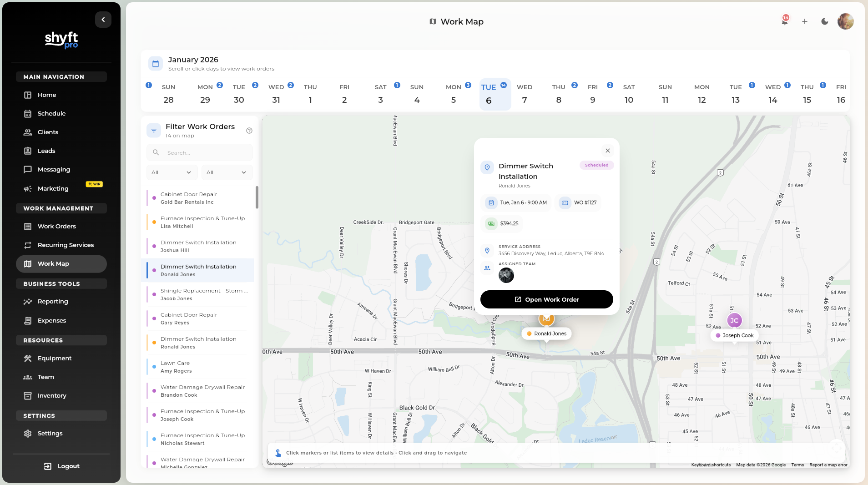Open the Messaging section icon
Screen dimensions: 868x485
(28, 169)
